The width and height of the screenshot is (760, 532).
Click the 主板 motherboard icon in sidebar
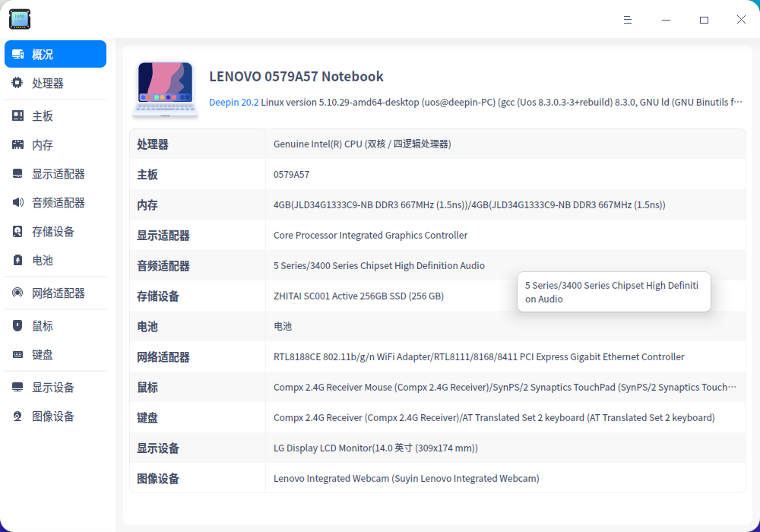pyautogui.click(x=17, y=116)
